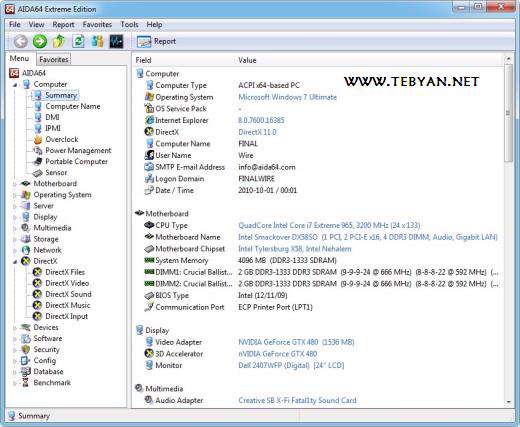Open the DirectX 11.0 link
520x427 pixels.
(257, 132)
